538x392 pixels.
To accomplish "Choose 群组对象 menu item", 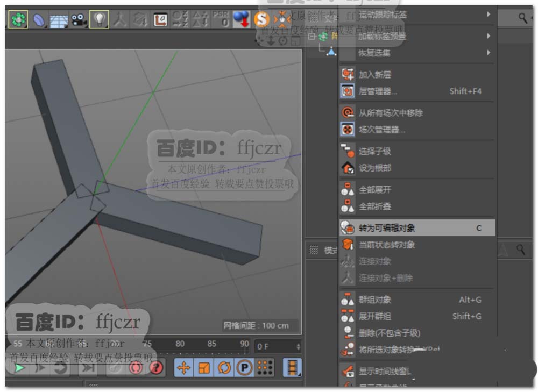I will 417,300.
